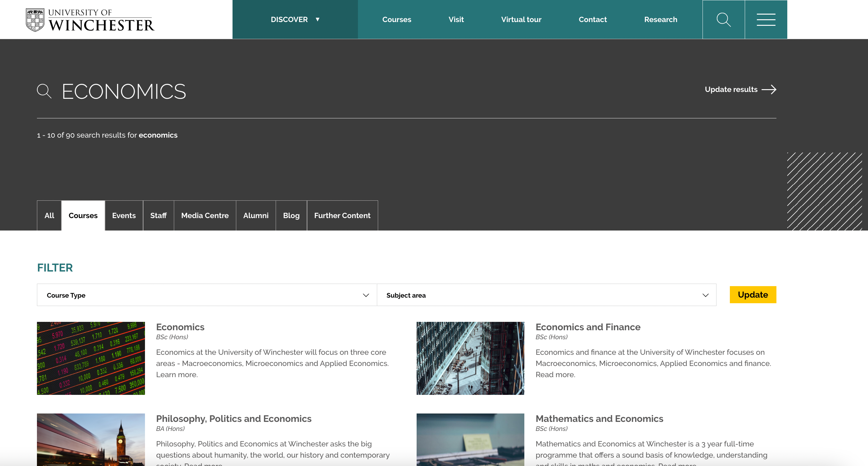Click the Big Ben course thumbnail
The height and width of the screenshot is (466, 868).
coord(91,440)
